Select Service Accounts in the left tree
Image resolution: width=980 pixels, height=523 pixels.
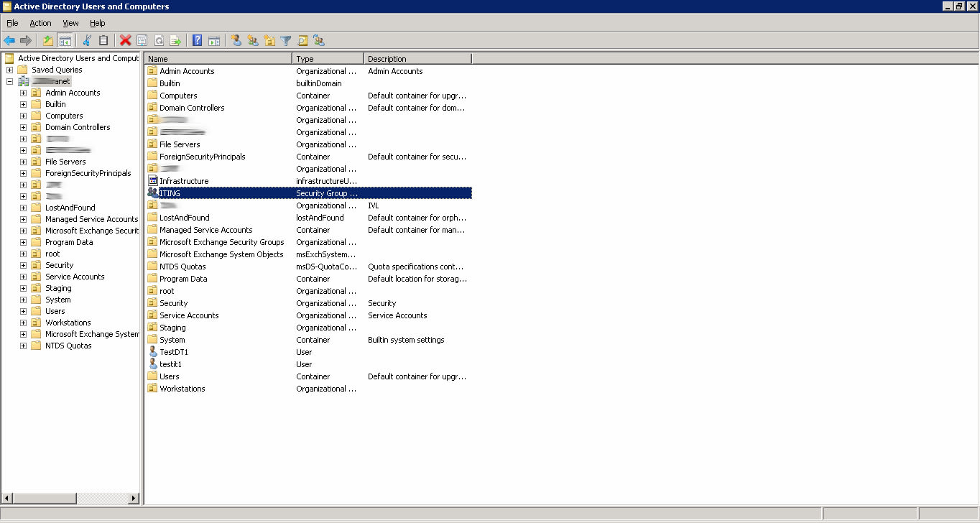(x=75, y=277)
